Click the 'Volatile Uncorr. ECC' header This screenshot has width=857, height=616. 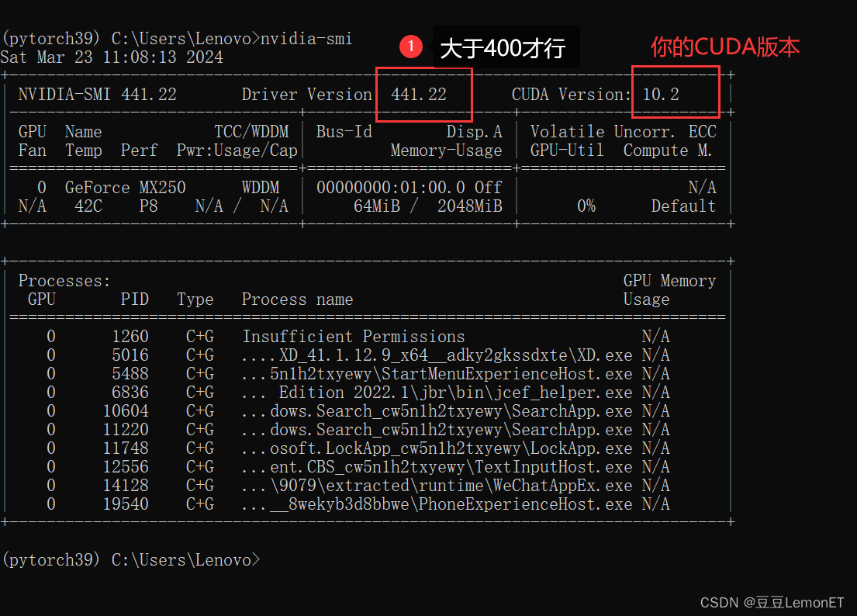(623, 132)
